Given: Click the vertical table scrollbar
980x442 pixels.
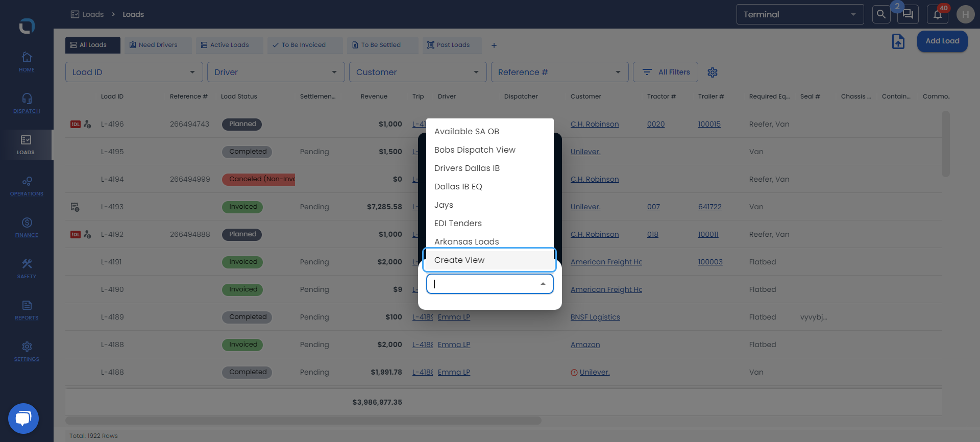Looking at the screenshot, I should click(x=945, y=144).
